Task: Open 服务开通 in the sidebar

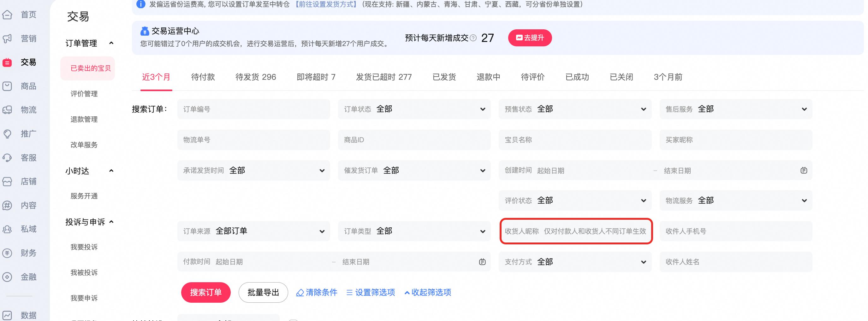Action: click(84, 196)
